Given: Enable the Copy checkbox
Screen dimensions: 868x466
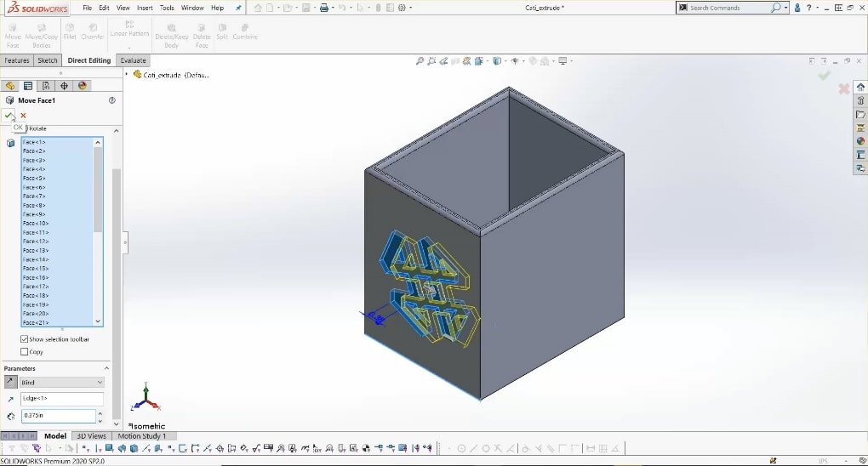Looking at the screenshot, I should point(25,351).
